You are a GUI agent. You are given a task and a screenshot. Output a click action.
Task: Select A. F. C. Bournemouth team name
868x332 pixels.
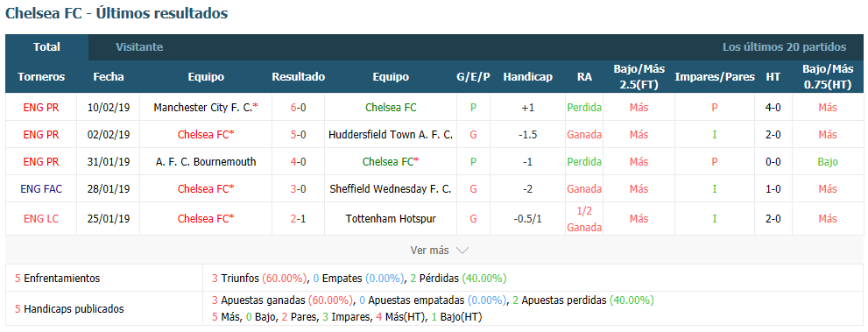pos(206,161)
